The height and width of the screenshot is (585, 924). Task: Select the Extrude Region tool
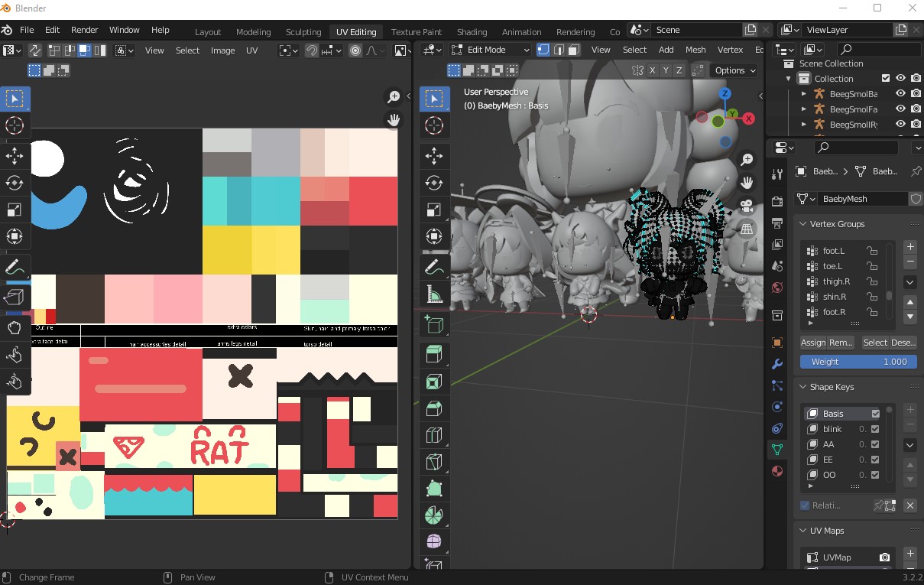click(434, 355)
